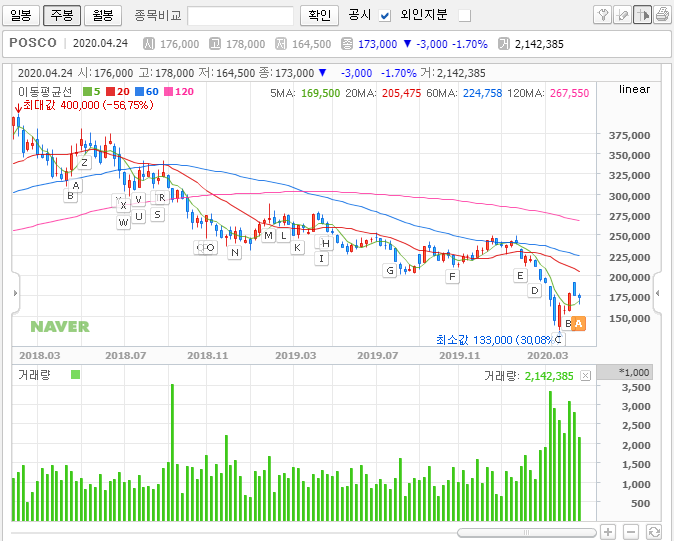Screen dimensions: 674x541
Task: Open disclosure marker S
Action: tap(157, 214)
